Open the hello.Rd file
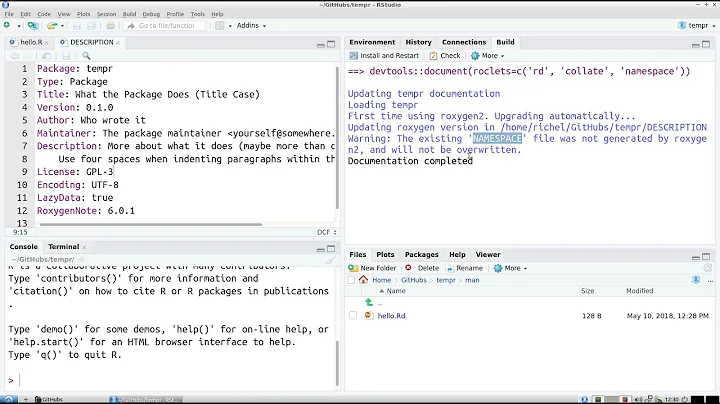Viewport: 720px width, 404px height. tap(391, 316)
